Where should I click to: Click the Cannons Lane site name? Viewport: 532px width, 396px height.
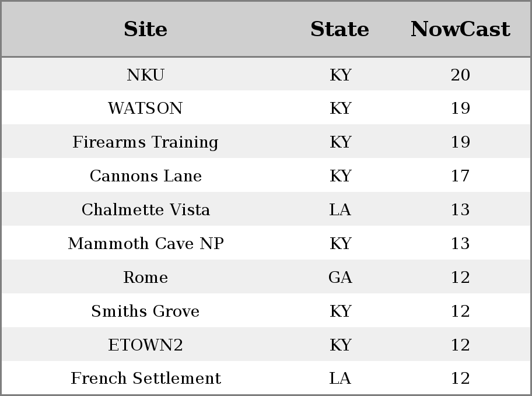(x=146, y=176)
